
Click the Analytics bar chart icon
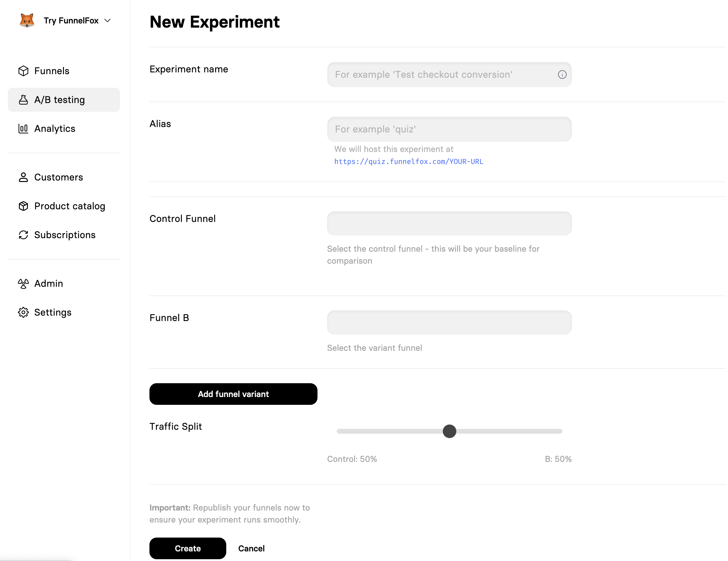click(23, 129)
